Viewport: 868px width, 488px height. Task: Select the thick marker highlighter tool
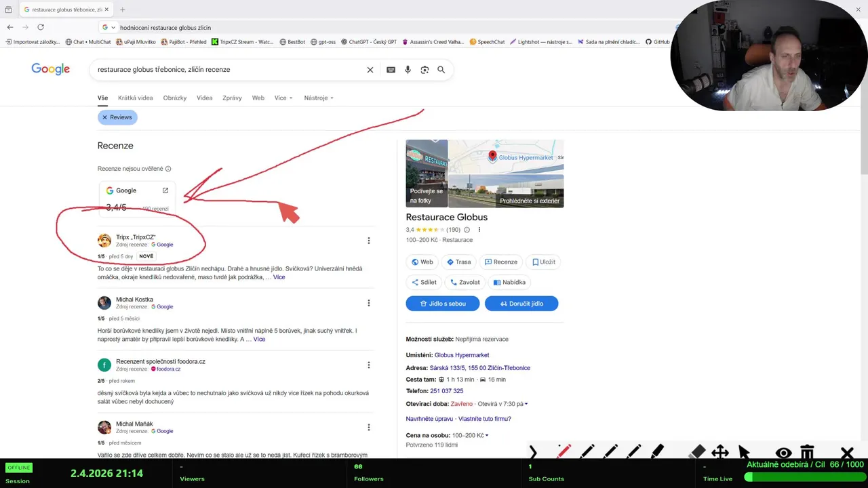pyautogui.click(x=657, y=452)
